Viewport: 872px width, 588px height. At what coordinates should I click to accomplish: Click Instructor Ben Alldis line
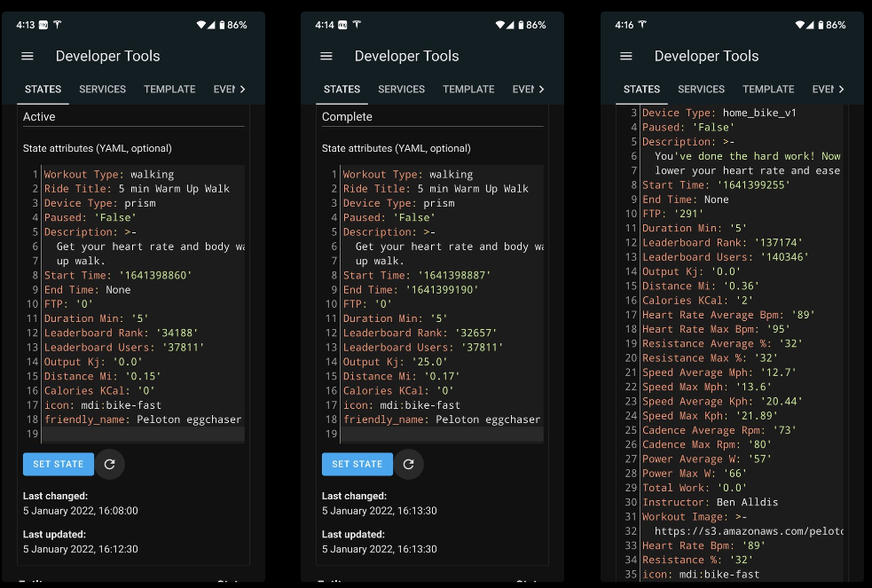pyautogui.click(x=711, y=502)
